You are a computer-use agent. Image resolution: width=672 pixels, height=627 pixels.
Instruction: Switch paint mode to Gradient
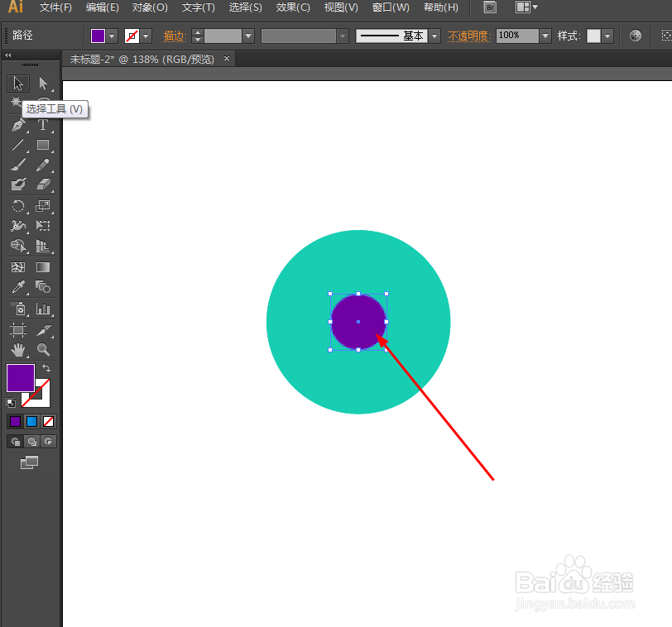point(31,421)
